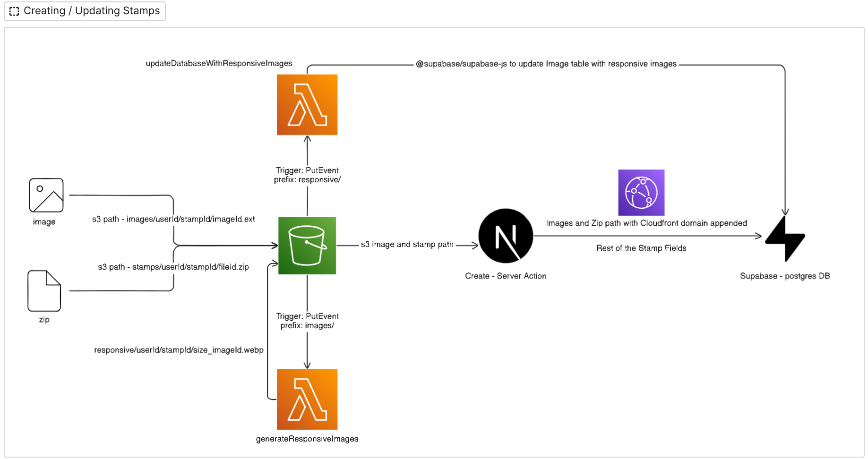Screen dimensions: 868x459
Task: Select the 'Supabase - postgres DB' caption
Action: pos(785,276)
